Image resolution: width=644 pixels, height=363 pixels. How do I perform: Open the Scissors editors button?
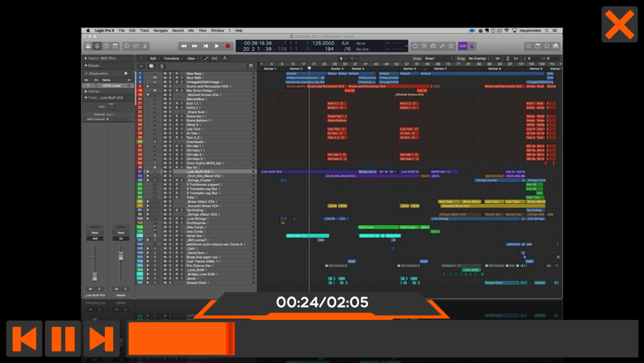145,46
